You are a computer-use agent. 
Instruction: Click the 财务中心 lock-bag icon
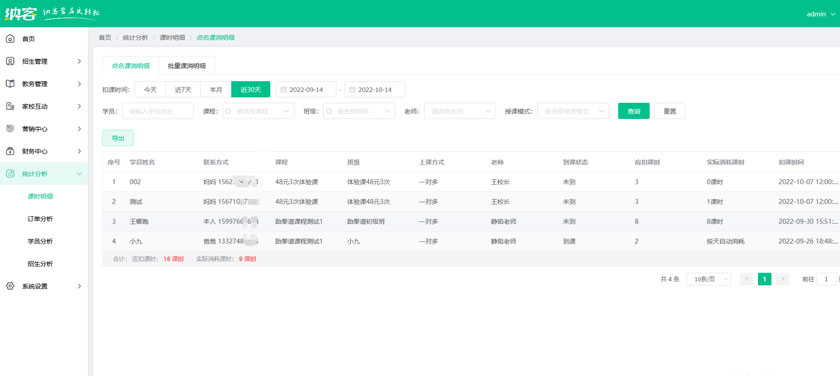pos(10,152)
